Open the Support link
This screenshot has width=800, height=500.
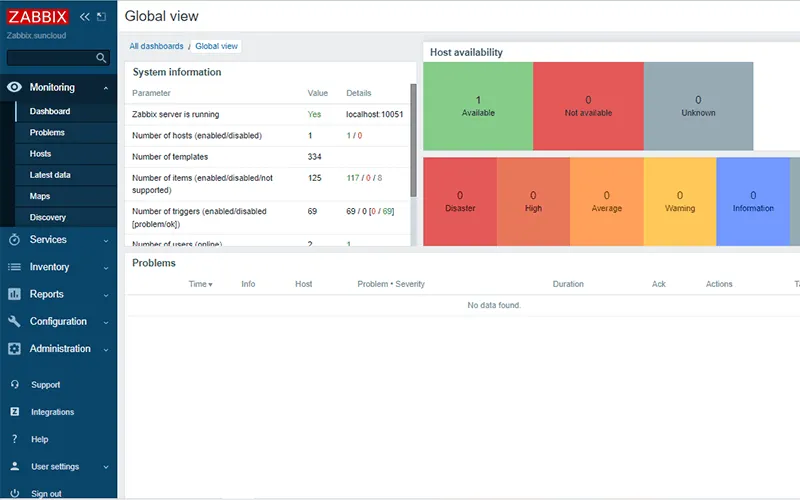point(45,385)
